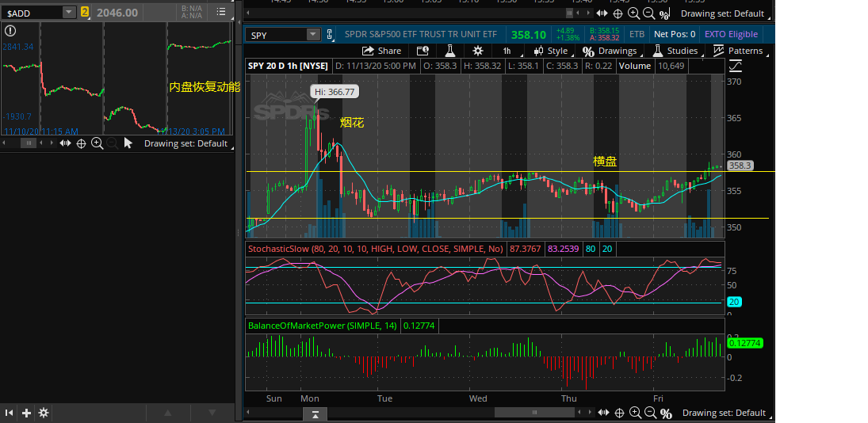
Task: Click the SPY chart horizontal scrollbar thumb
Action: (534, 413)
